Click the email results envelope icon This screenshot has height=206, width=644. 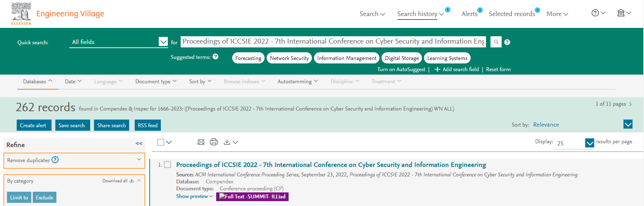pyautogui.click(x=201, y=142)
